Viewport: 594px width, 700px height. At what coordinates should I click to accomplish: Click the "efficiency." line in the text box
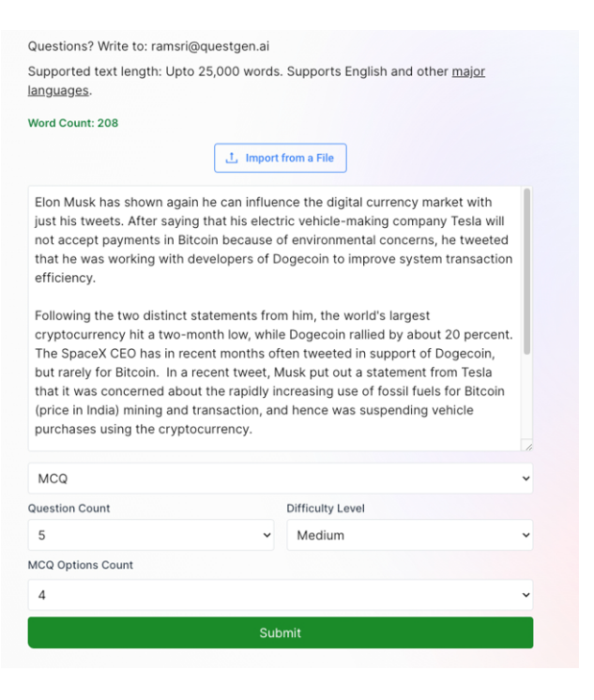(x=65, y=279)
